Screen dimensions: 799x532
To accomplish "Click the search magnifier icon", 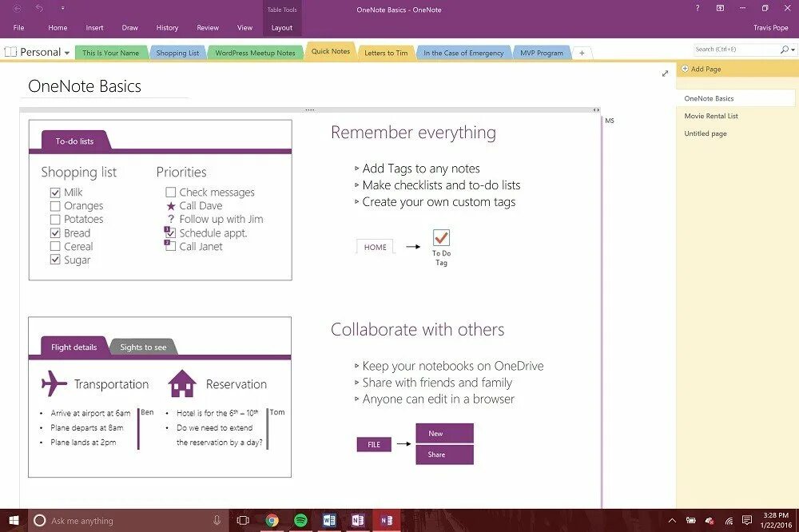I will click(x=785, y=50).
